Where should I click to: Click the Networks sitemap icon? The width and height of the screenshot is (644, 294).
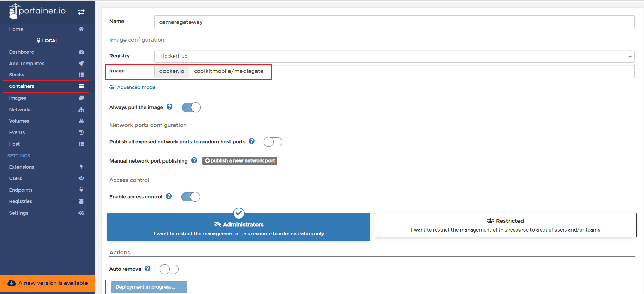81,110
